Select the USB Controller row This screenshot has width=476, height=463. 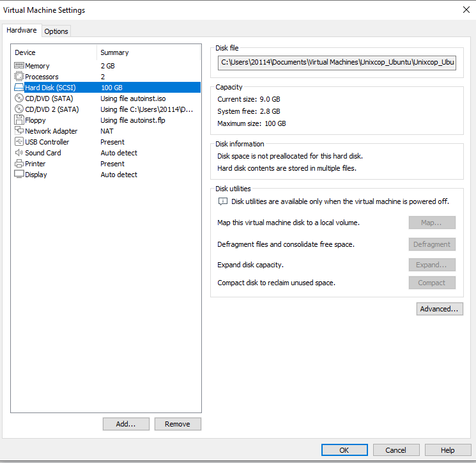coord(107,142)
